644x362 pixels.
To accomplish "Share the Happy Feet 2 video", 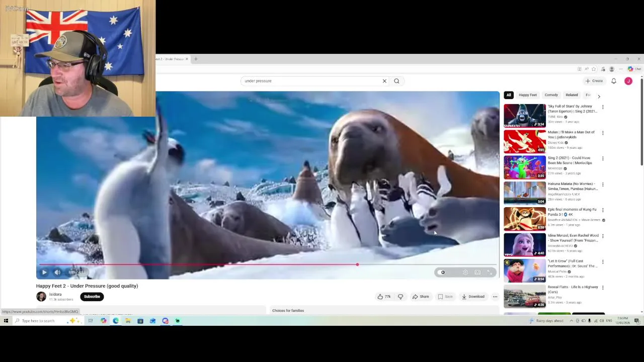I will pos(421,297).
